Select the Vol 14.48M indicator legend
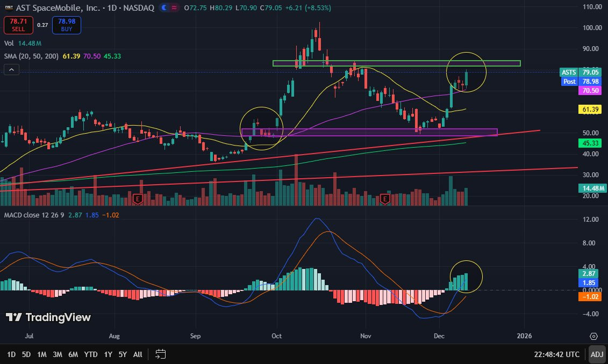 tap(23, 43)
